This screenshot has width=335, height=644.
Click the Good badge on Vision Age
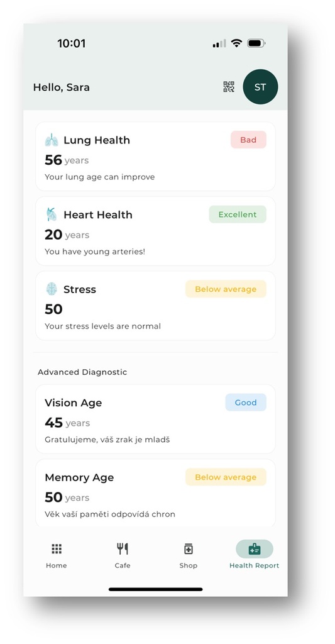coord(246,402)
